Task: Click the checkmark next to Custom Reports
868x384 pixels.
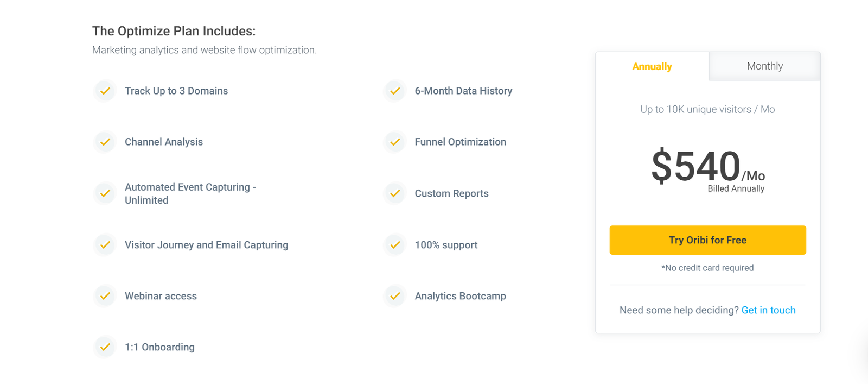Action: tap(394, 193)
